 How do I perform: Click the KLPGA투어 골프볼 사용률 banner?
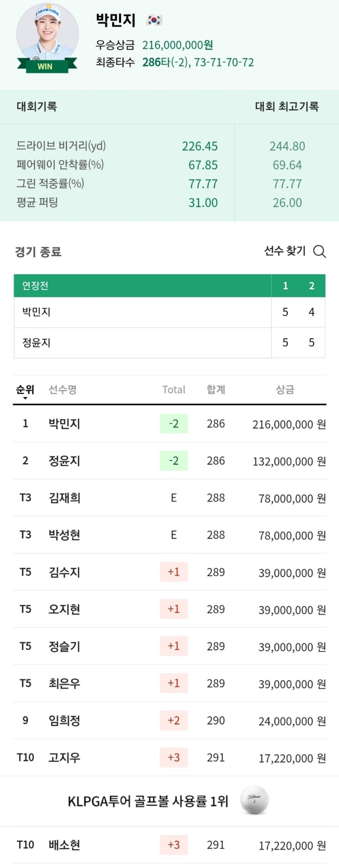coord(148,801)
